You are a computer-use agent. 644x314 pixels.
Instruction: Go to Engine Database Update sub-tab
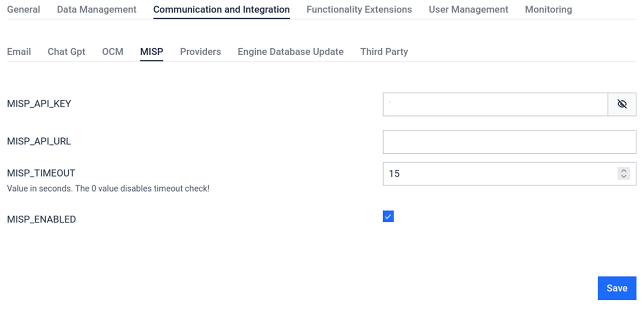[291, 52]
